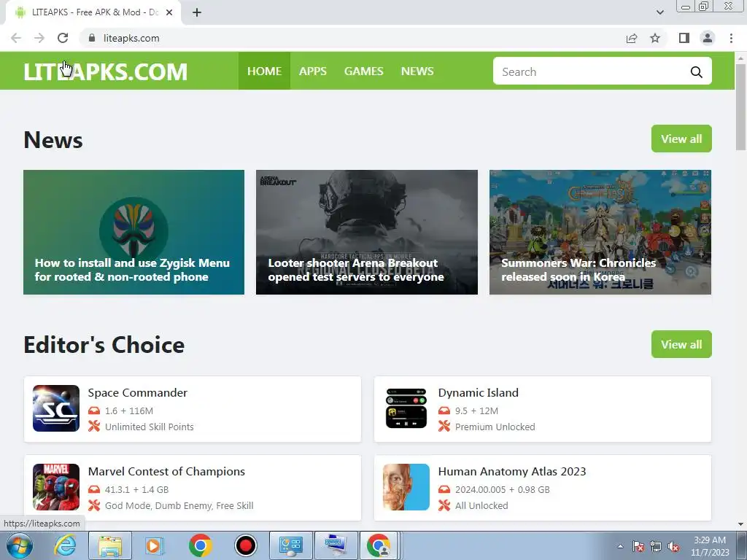This screenshot has width=747, height=560.
Task: Open the Space Commander app icon
Action: [x=55, y=408]
